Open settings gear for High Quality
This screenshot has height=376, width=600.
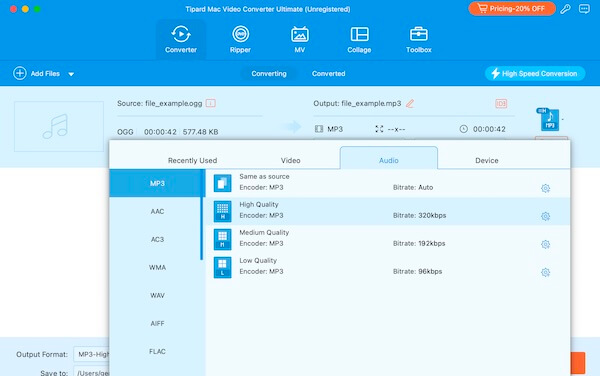coord(545,216)
